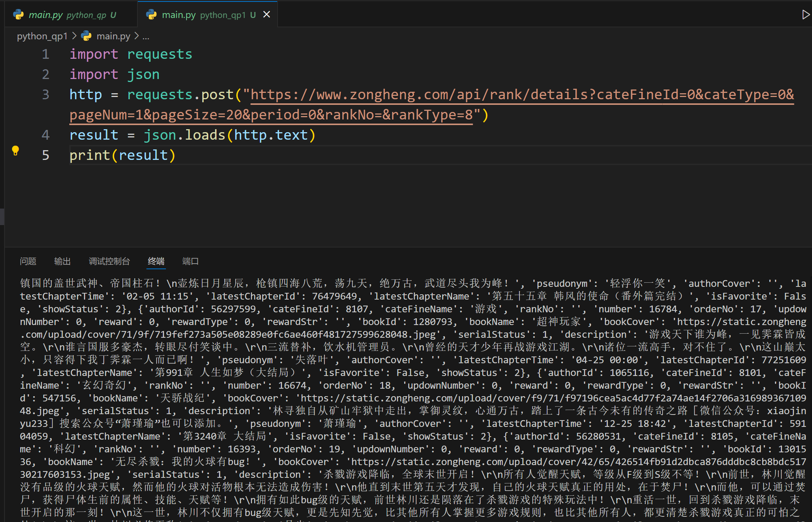Image resolution: width=812 pixels, height=522 pixels.
Task: Open the 输出 panel tab
Action: point(62,261)
